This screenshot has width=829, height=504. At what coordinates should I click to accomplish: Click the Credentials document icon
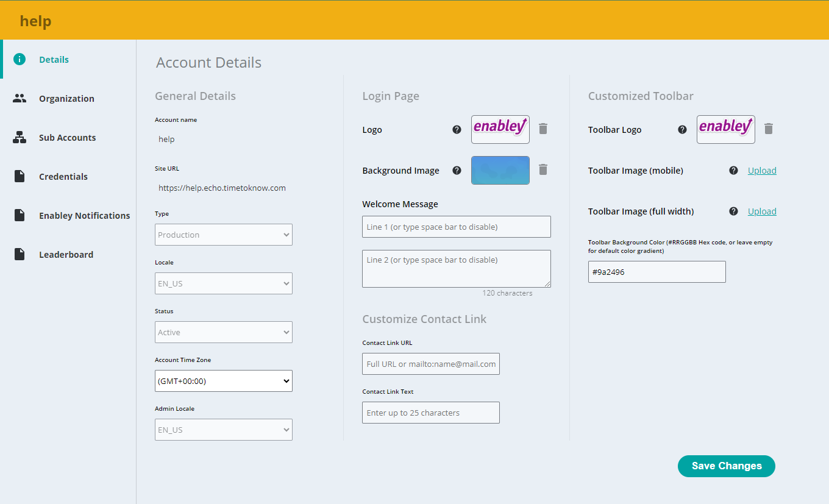pos(20,176)
